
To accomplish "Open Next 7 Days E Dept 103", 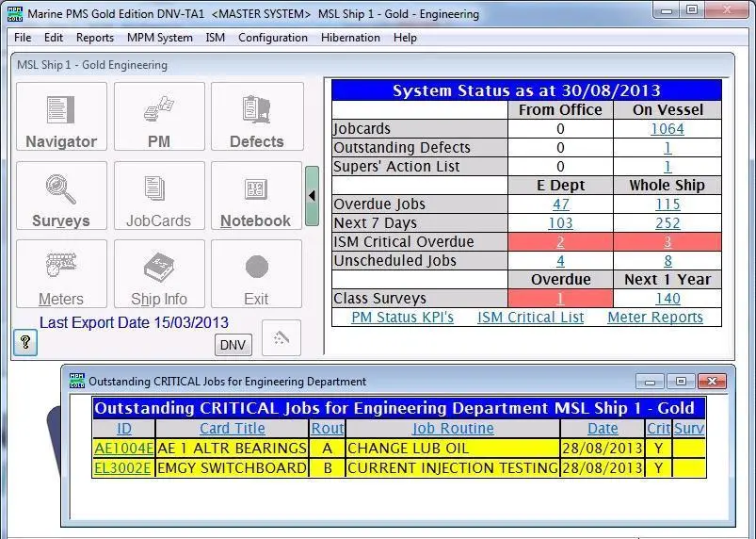I will (561, 223).
